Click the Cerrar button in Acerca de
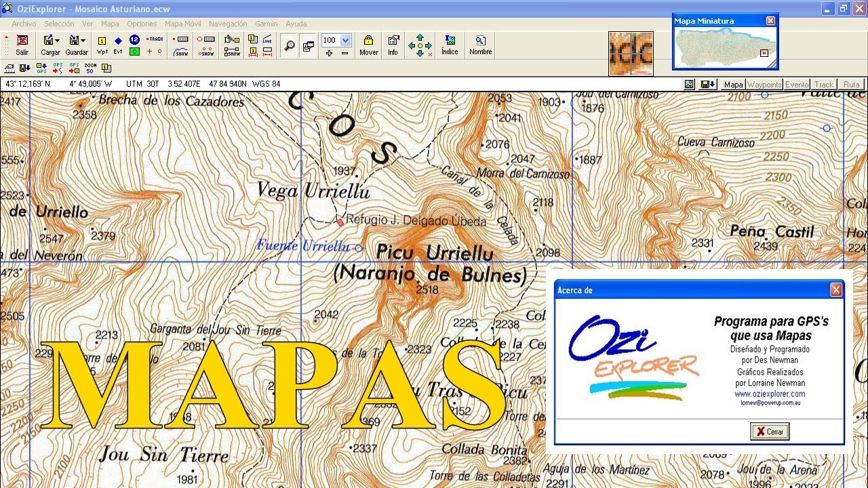The width and height of the screenshot is (868, 488). pos(770,432)
